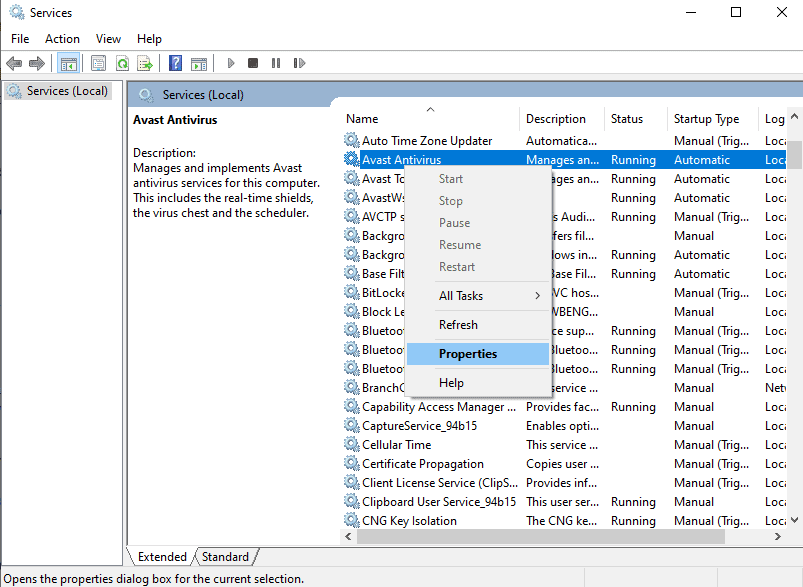Select the CaptureService_94b15 row
Image resolution: width=803 pixels, height=587 pixels.
(x=564, y=426)
